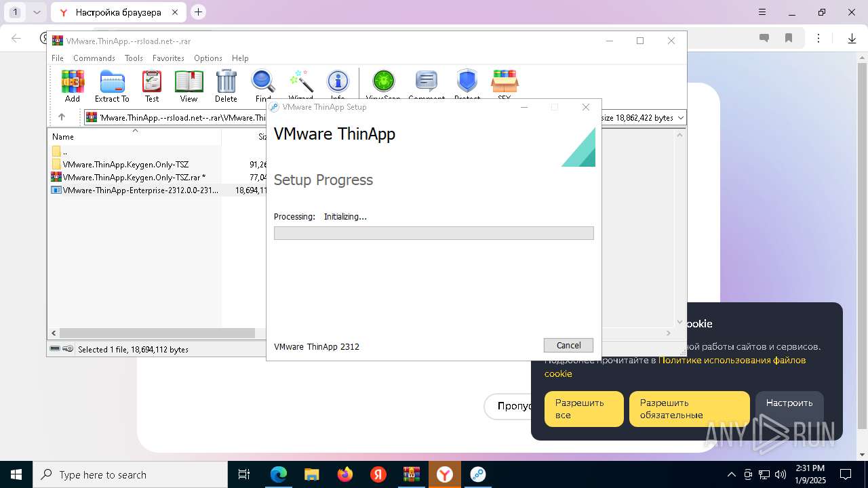The image size is (868, 488).
Task: Click the Delete trash can icon
Action: tap(226, 86)
